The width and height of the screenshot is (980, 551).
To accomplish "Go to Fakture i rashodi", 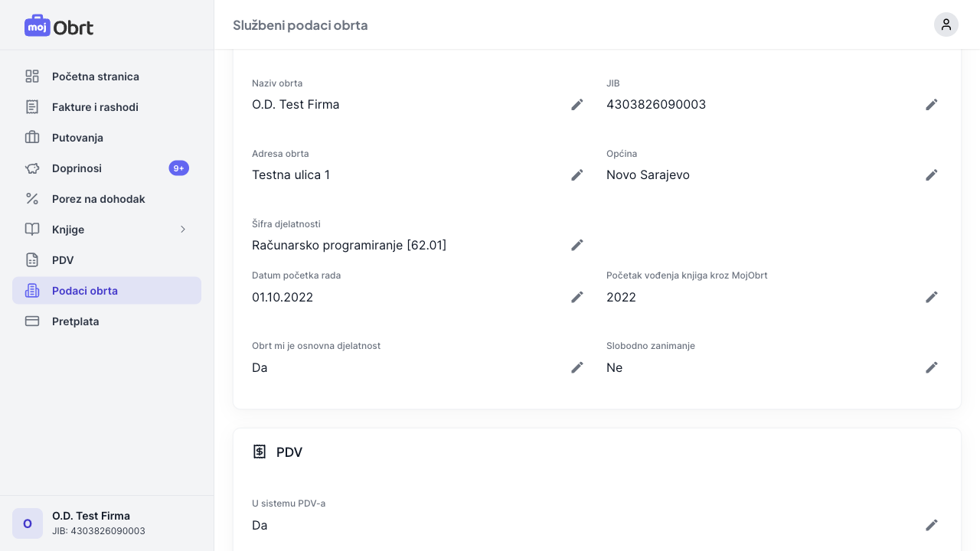I will tap(95, 107).
